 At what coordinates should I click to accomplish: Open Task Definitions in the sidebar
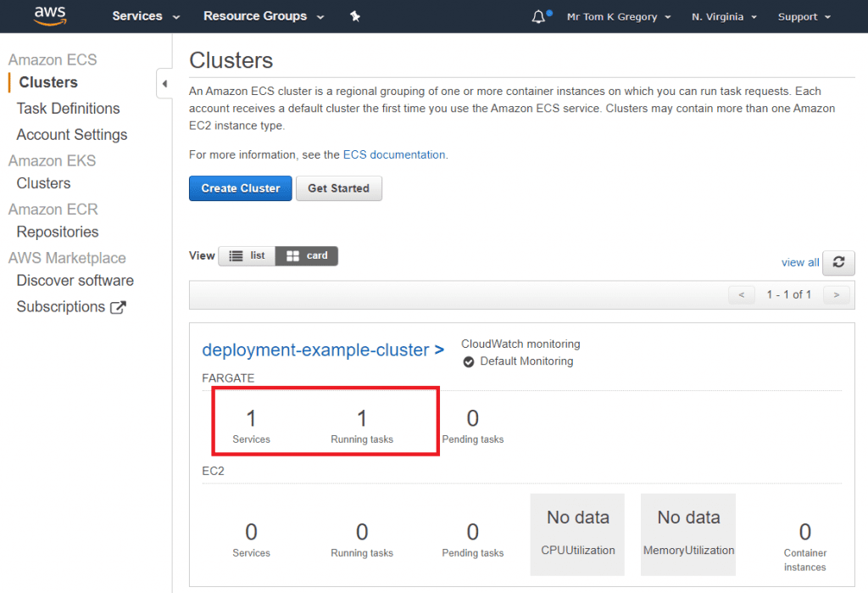68,109
